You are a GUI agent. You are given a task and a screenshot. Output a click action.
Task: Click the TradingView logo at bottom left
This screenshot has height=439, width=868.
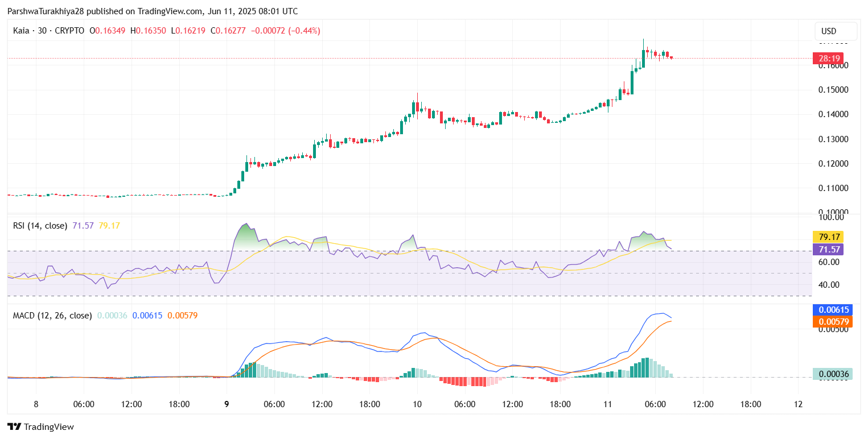[x=40, y=426]
